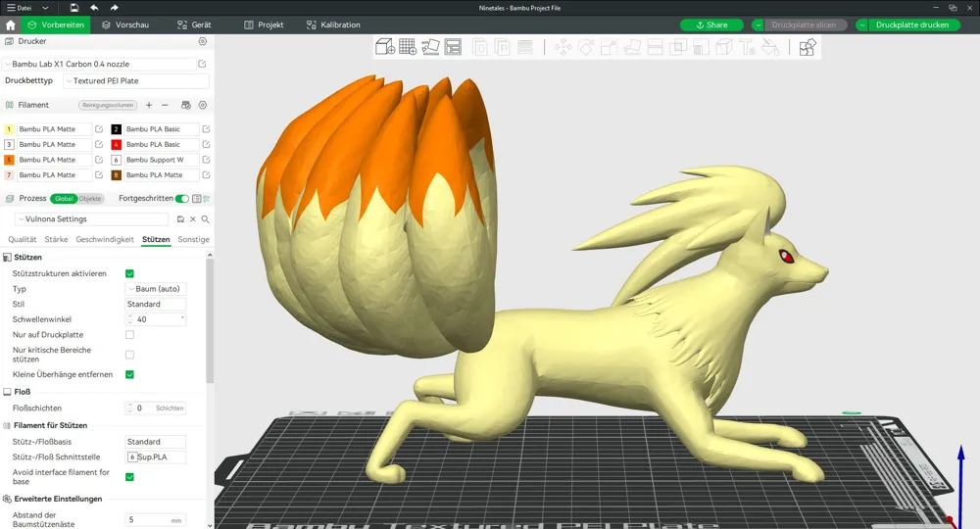Select the orange filament 5 color swatch
Screen dimensions: 980x529
pos(9,160)
